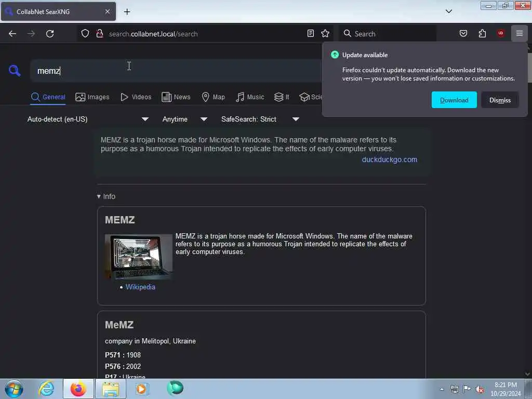This screenshot has height=399, width=532.
Task: Open tracking protection shield icon
Action: coord(85,34)
